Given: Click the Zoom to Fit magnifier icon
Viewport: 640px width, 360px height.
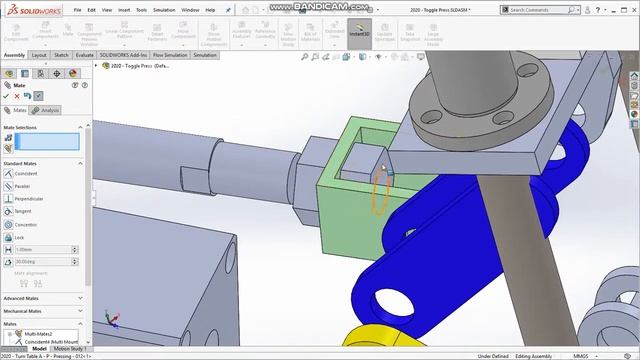Looking at the screenshot, I should coord(304,57).
